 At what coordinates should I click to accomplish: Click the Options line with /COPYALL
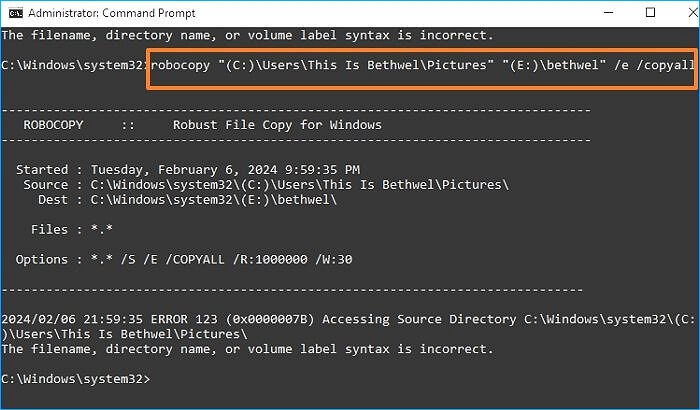pos(183,260)
